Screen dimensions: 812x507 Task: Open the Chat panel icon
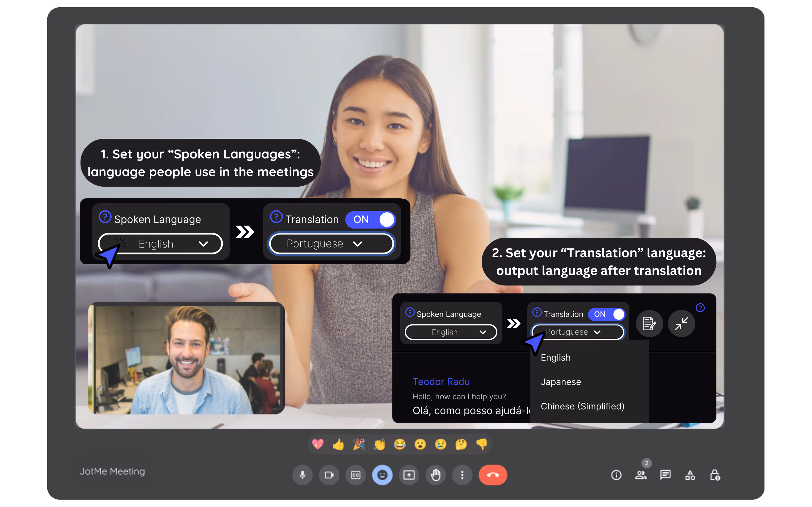tap(665, 475)
